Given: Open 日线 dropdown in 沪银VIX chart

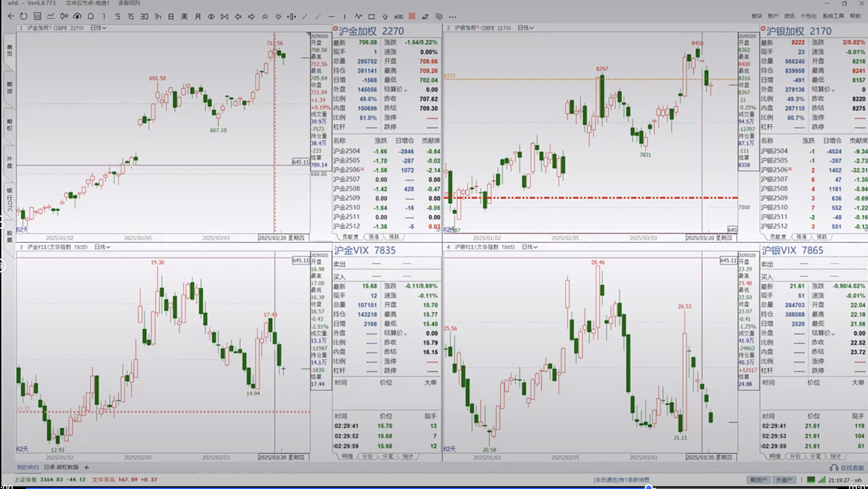Looking at the screenshot, I should click(x=529, y=247).
